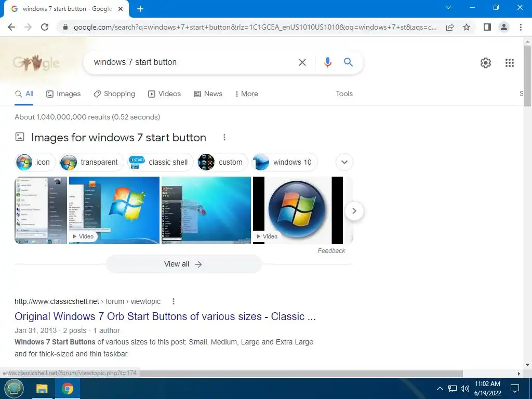Open the volume control tray icon
This screenshot has height=399, width=532.
point(465,389)
